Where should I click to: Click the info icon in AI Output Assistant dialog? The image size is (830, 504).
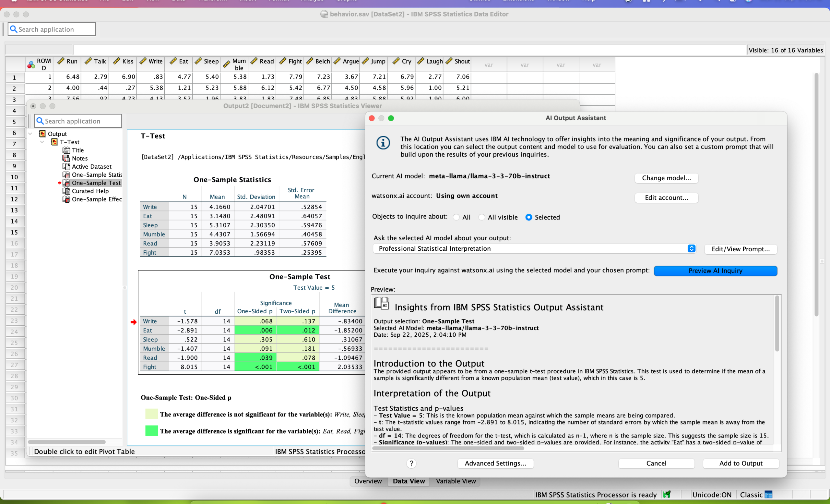tap(383, 143)
